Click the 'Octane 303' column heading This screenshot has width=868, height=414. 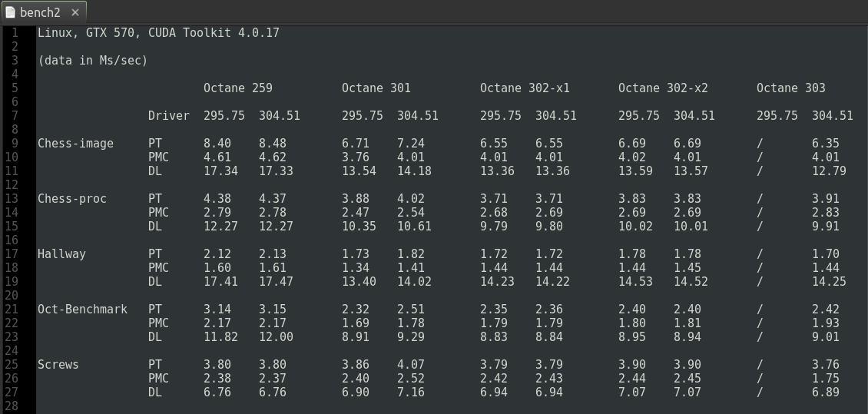(x=790, y=88)
